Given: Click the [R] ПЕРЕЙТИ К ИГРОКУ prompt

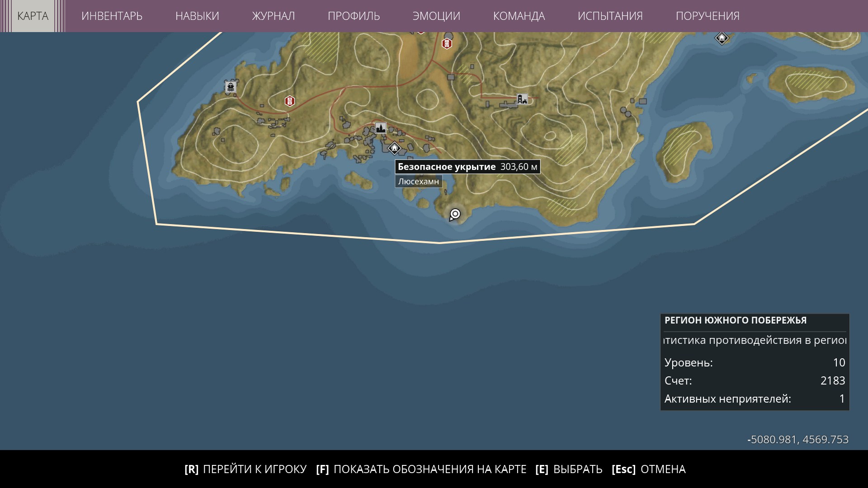Looking at the screenshot, I should (x=245, y=469).
